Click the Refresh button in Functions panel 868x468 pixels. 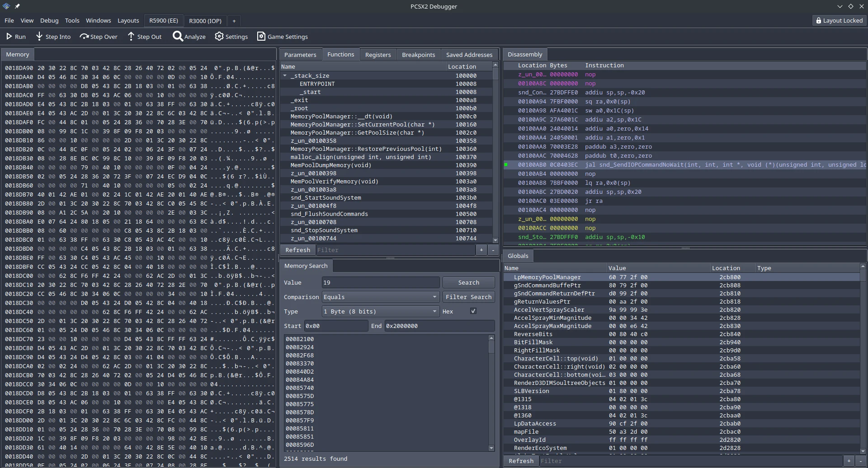297,250
